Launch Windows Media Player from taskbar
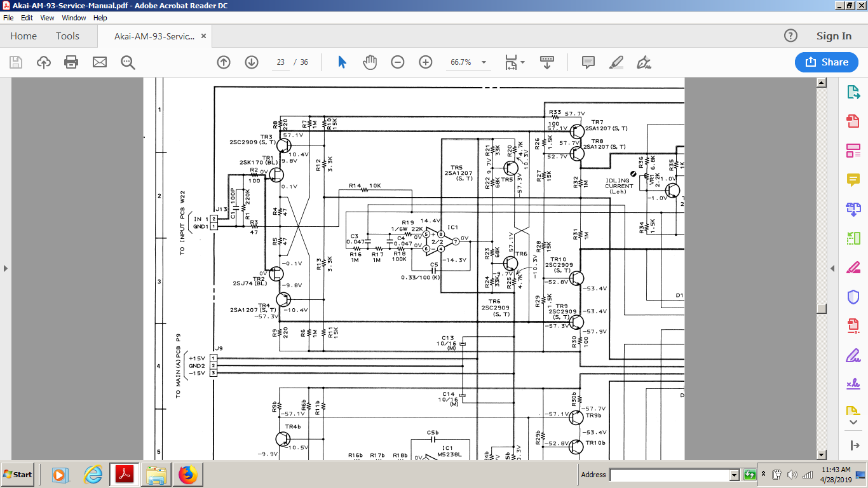Viewport: 868px width, 488px height. pyautogui.click(x=59, y=475)
